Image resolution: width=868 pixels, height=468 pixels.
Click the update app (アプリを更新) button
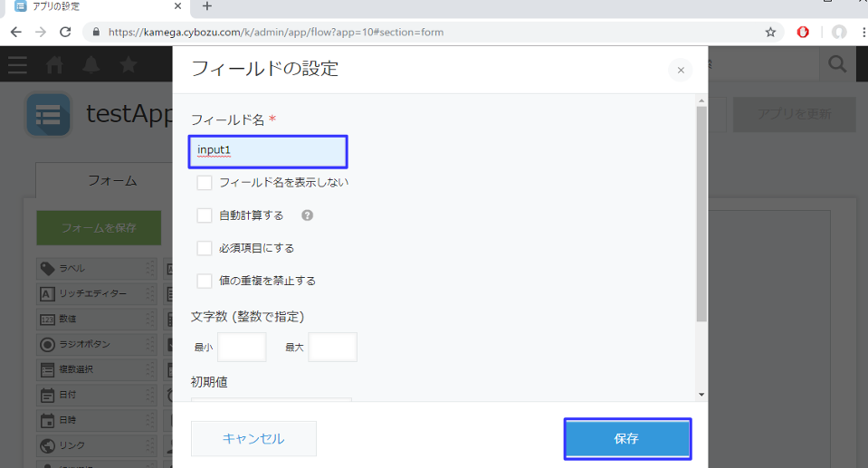[x=794, y=115]
